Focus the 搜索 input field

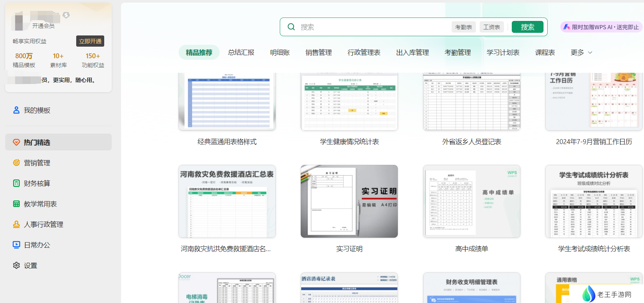pos(374,27)
